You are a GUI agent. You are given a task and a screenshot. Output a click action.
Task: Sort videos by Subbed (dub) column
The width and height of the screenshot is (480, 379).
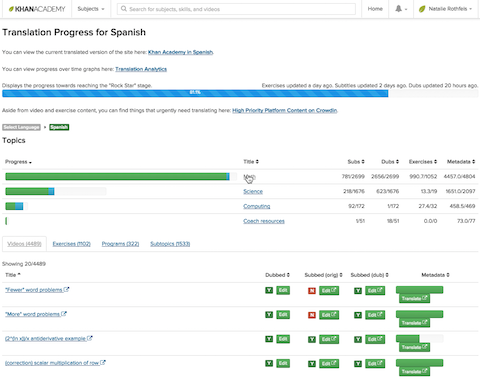click(369, 275)
